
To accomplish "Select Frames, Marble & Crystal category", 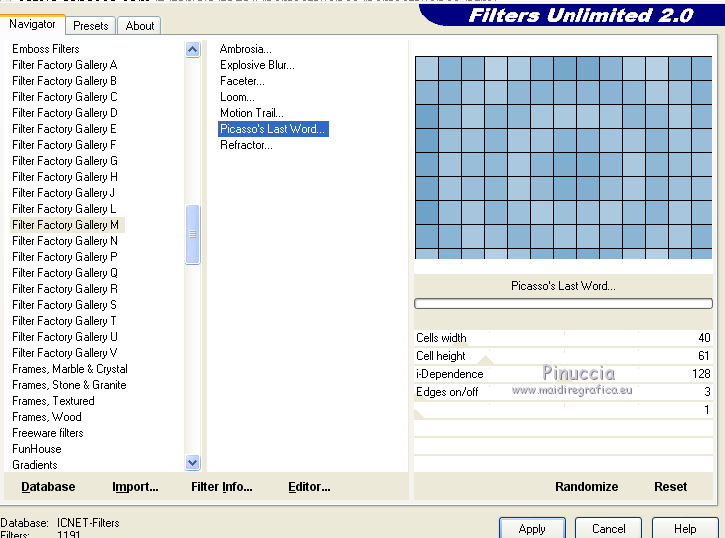I will pos(70,369).
